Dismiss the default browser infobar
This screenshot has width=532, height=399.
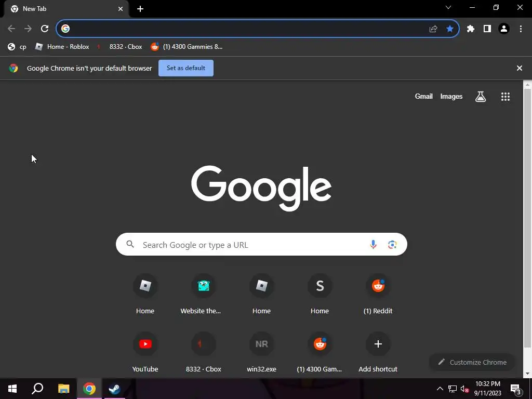(x=520, y=68)
